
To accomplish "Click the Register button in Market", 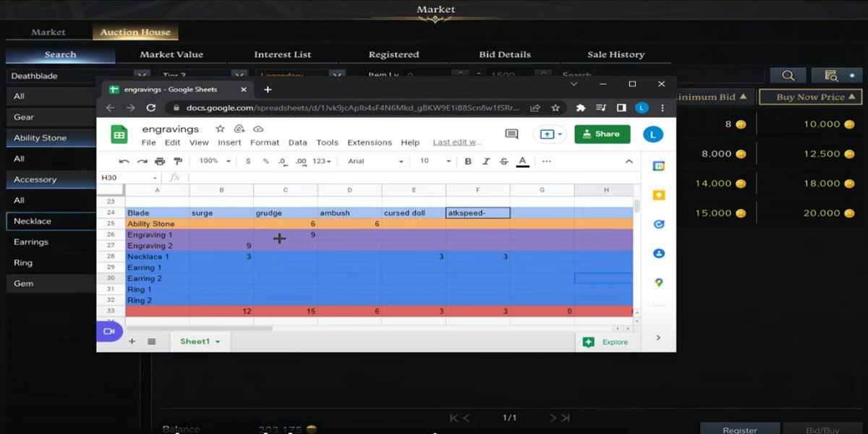I will pos(740,430).
